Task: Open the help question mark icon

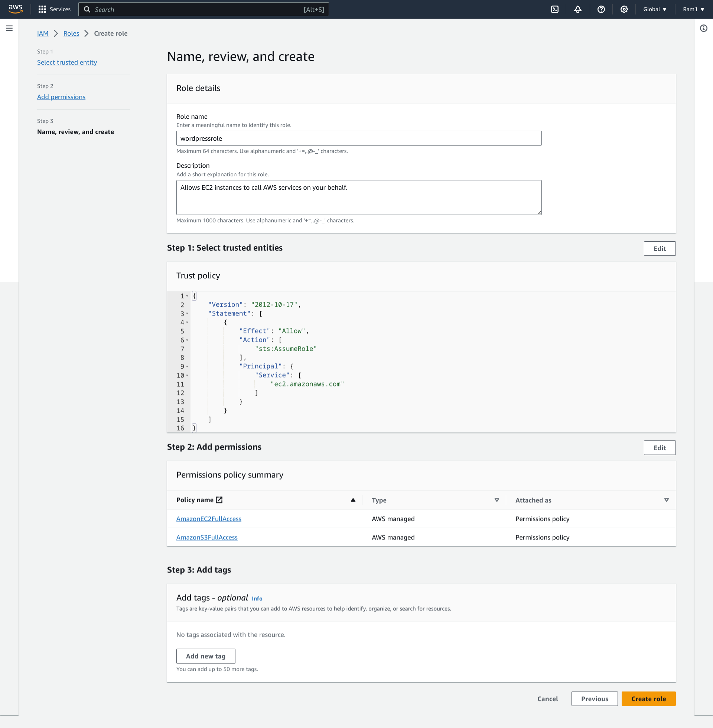Action: 601,9
